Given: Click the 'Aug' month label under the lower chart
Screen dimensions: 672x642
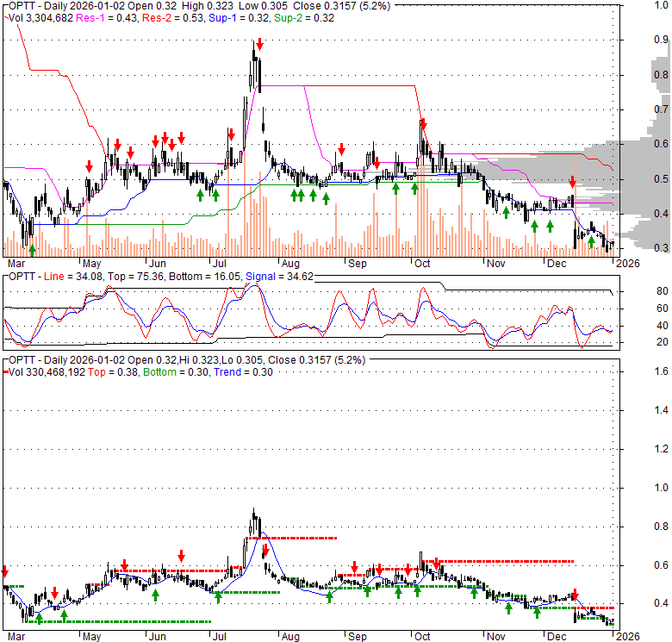Looking at the screenshot, I should click(x=290, y=637).
